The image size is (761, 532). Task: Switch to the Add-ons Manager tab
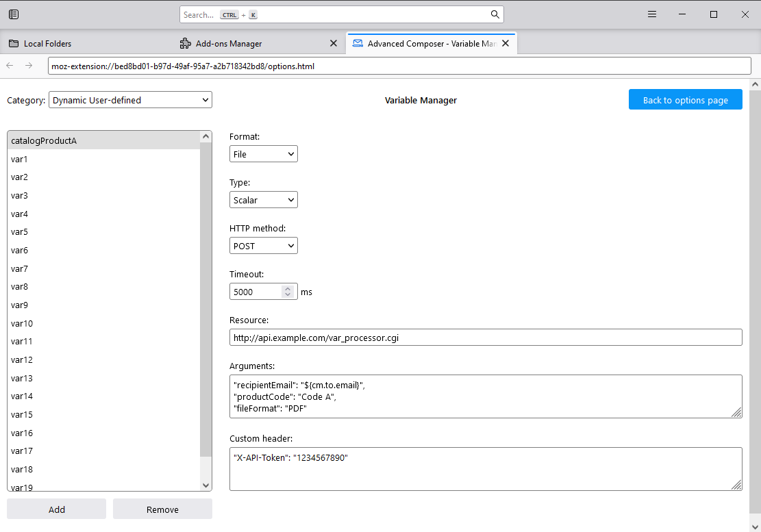point(259,44)
